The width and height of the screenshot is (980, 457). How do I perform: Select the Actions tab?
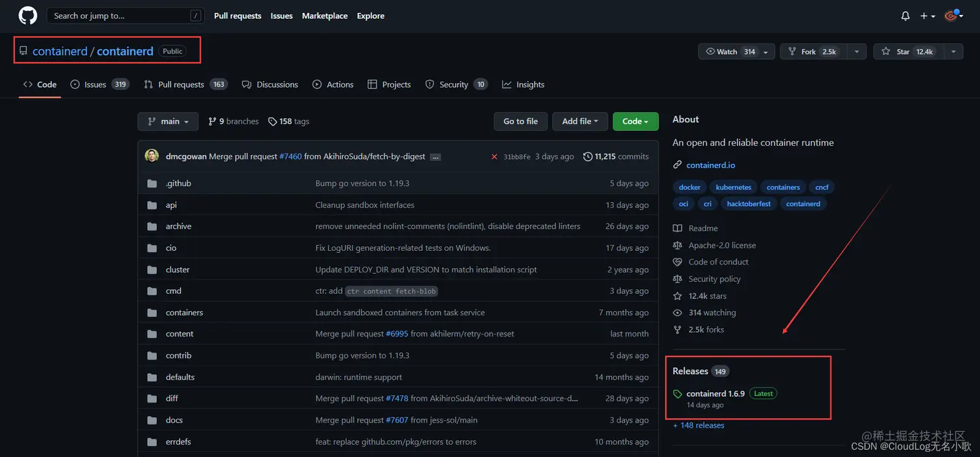point(333,84)
